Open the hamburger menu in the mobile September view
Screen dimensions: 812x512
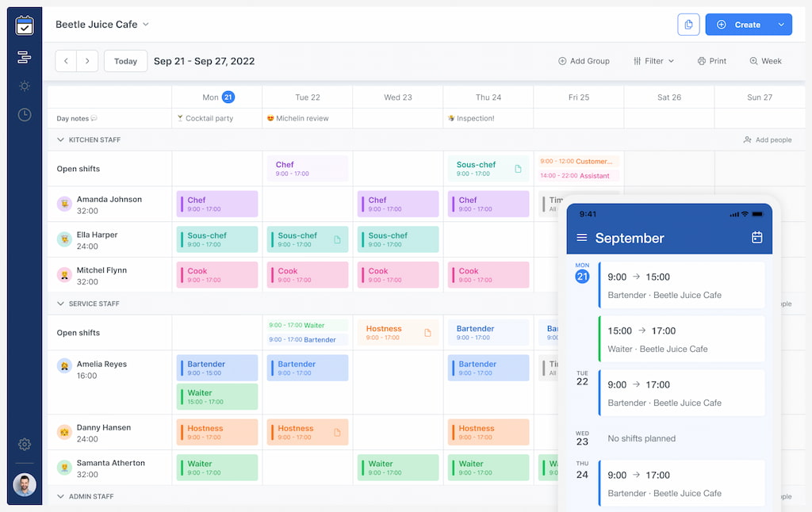(x=581, y=238)
